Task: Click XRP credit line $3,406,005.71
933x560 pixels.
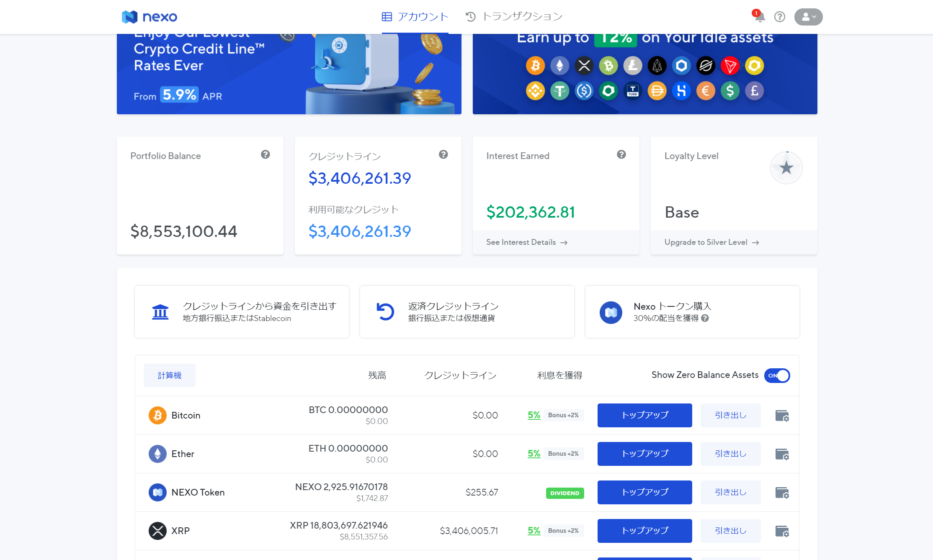Action: [469, 531]
